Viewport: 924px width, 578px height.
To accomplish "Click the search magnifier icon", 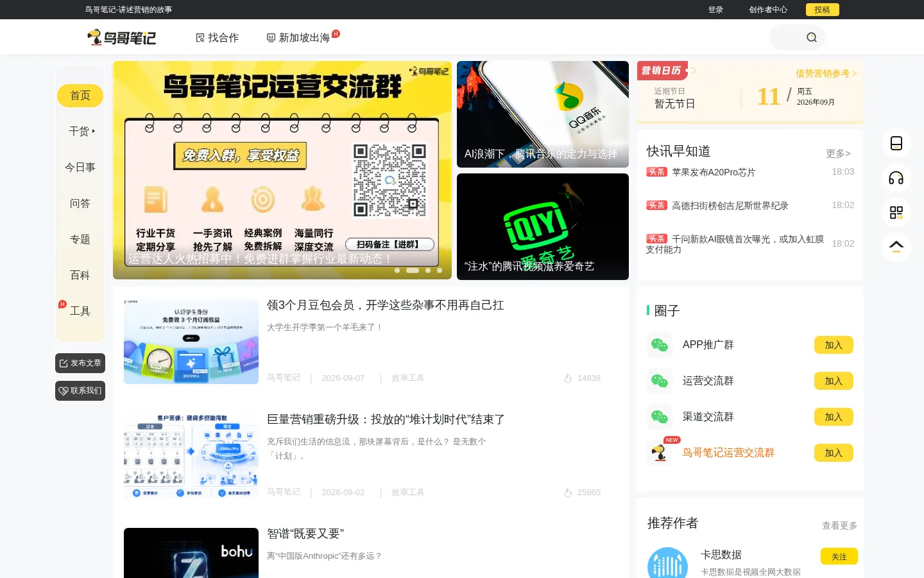I will (812, 37).
